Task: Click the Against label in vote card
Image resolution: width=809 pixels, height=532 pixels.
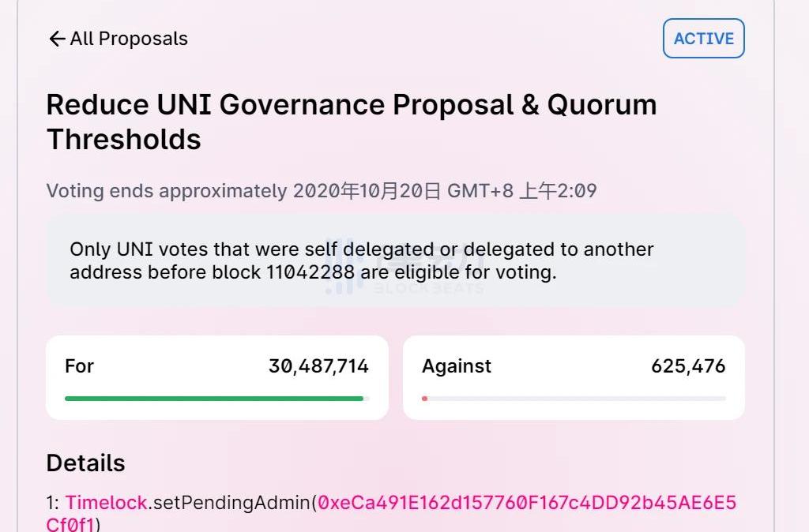Action: point(457,366)
